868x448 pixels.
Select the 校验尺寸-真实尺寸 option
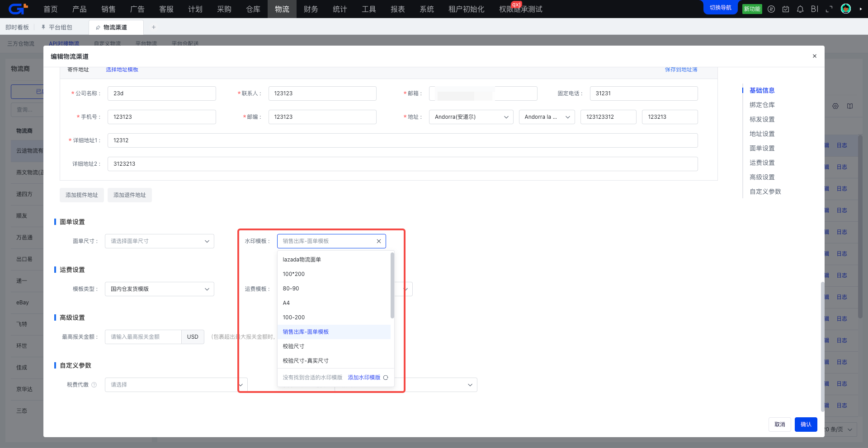(x=334, y=361)
